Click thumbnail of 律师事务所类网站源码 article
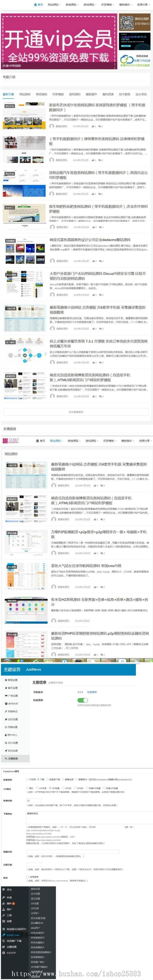Screen dimensions: 153x980 tap(24, 150)
